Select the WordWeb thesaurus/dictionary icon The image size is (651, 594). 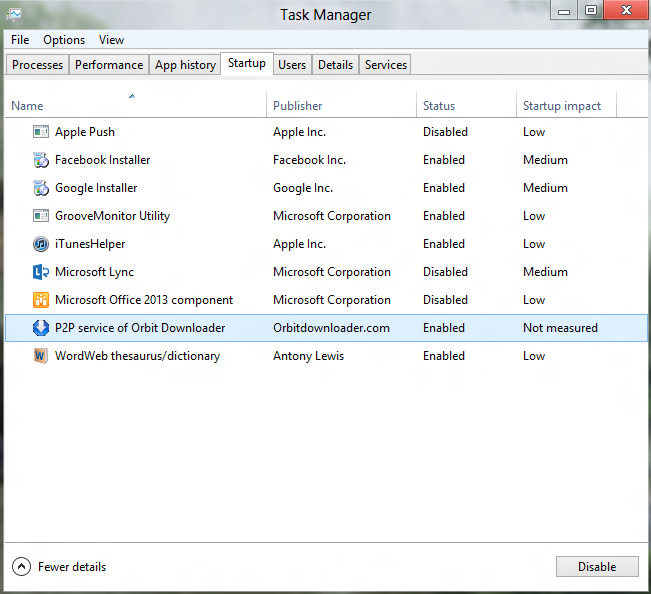[41, 356]
